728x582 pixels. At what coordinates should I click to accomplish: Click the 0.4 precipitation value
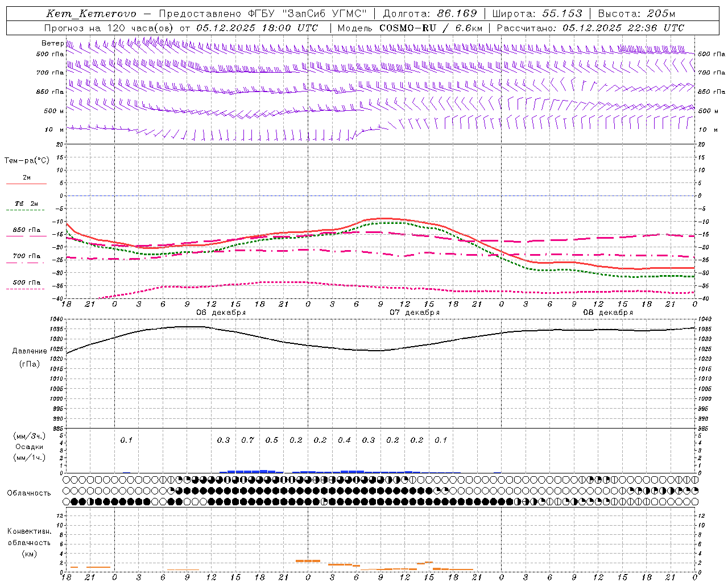click(x=344, y=440)
